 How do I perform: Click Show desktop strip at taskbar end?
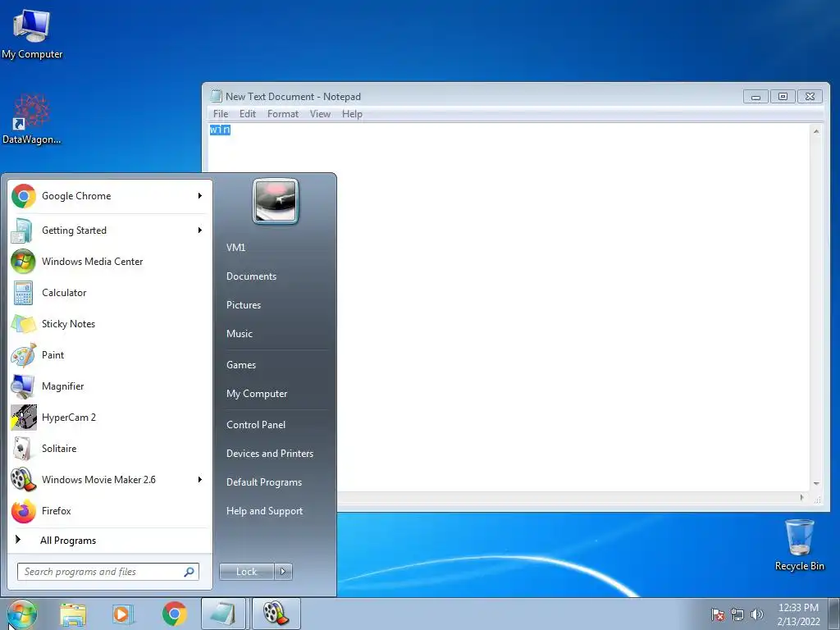coord(834,614)
